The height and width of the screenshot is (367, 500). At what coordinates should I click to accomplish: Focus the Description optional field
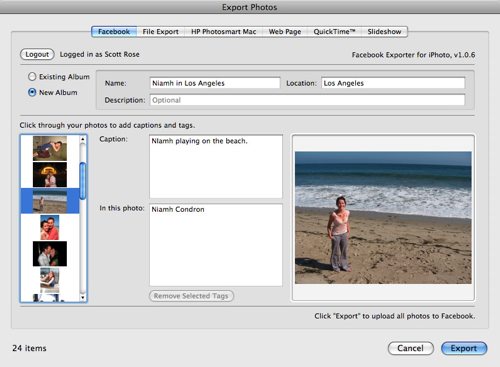click(x=307, y=100)
